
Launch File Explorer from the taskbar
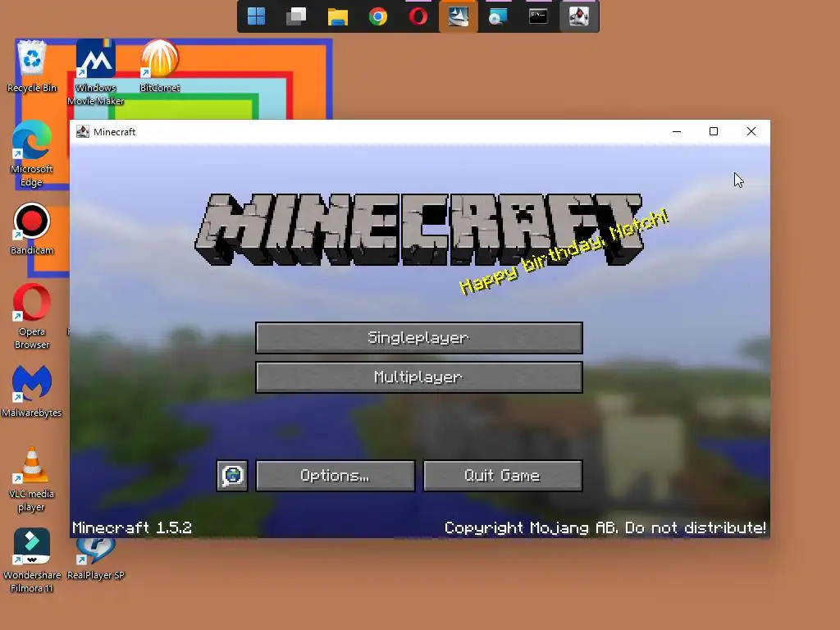(x=337, y=16)
